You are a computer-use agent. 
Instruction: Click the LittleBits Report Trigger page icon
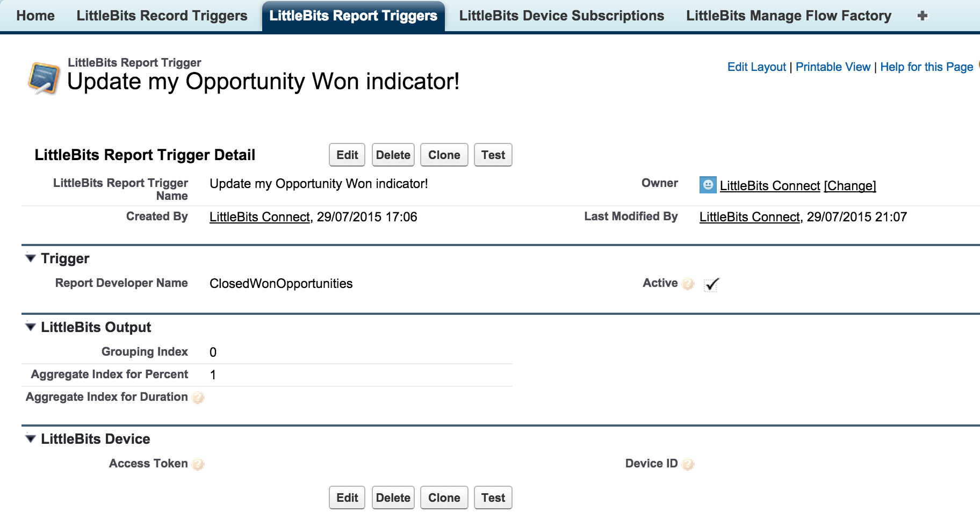click(x=44, y=78)
